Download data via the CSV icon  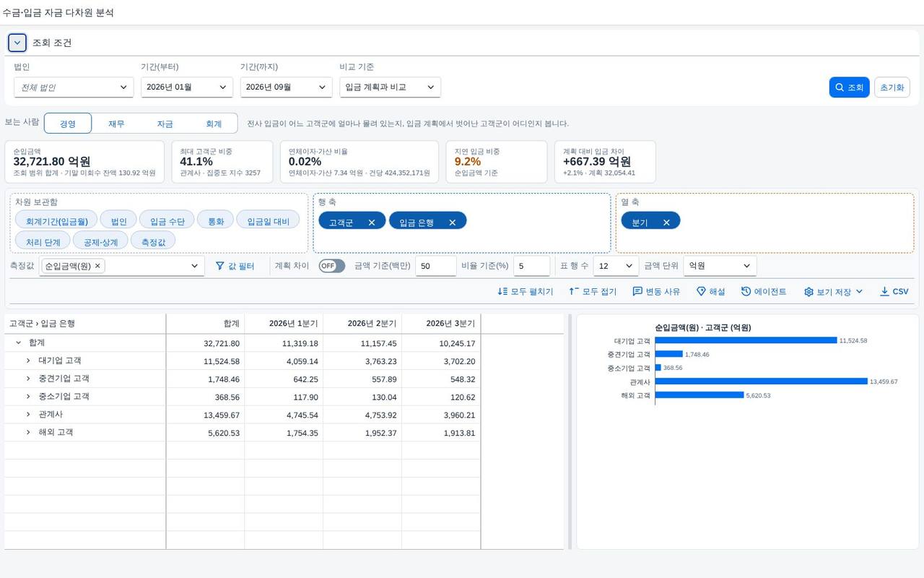point(884,292)
